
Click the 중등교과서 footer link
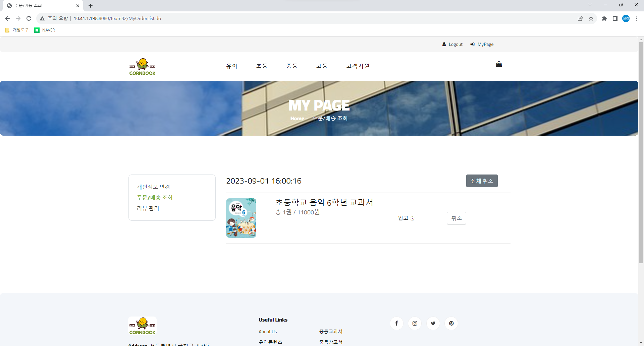(x=331, y=332)
